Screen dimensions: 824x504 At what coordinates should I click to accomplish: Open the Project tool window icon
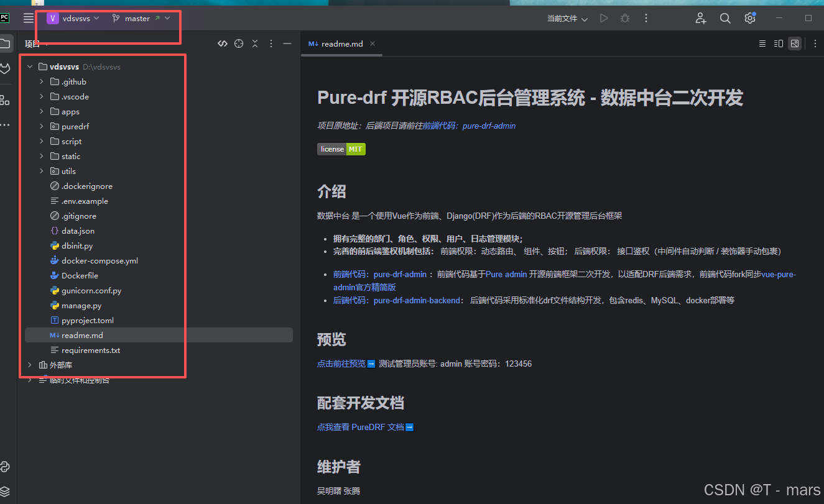(x=5, y=44)
